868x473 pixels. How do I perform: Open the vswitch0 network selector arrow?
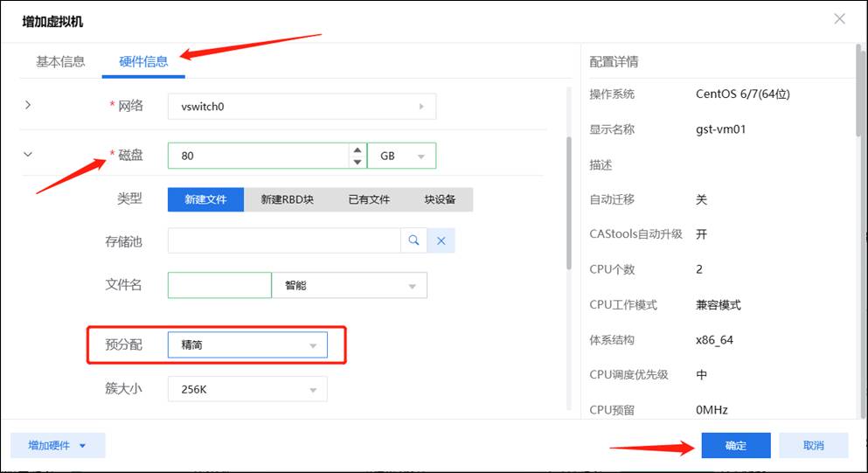pos(421,107)
